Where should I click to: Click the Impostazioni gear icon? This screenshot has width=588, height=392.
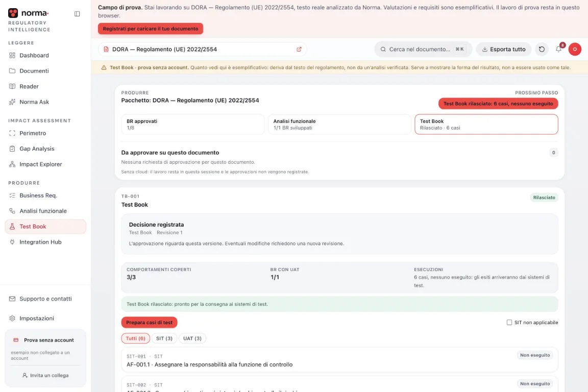[12, 318]
